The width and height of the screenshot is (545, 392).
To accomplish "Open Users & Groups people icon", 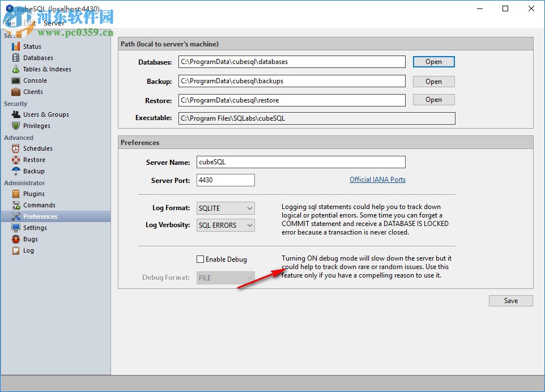I will 16,114.
